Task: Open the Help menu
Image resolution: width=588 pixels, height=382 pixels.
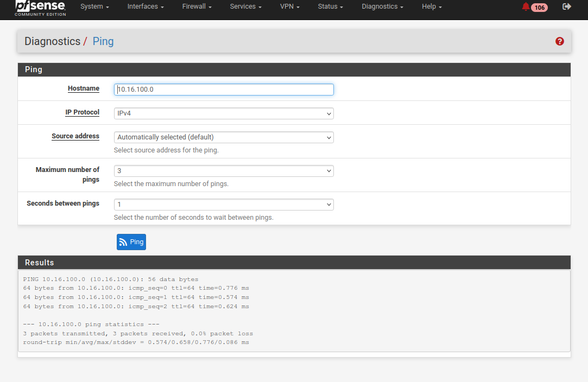Action: click(x=432, y=7)
